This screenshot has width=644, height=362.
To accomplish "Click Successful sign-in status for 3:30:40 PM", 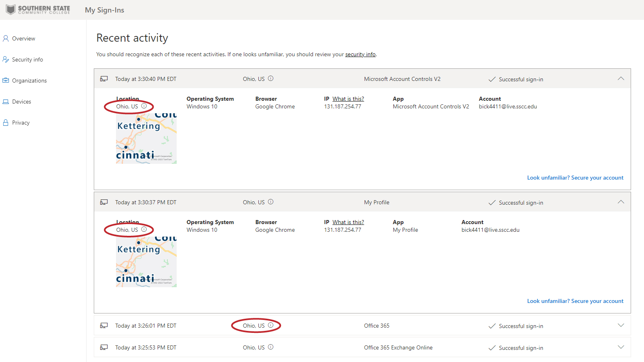I will [x=516, y=79].
